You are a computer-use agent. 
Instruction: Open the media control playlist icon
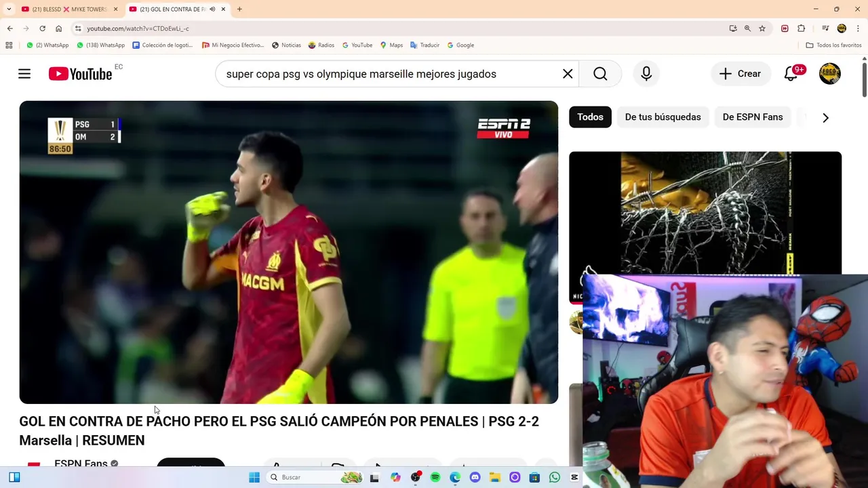pyautogui.click(x=825, y=28)
